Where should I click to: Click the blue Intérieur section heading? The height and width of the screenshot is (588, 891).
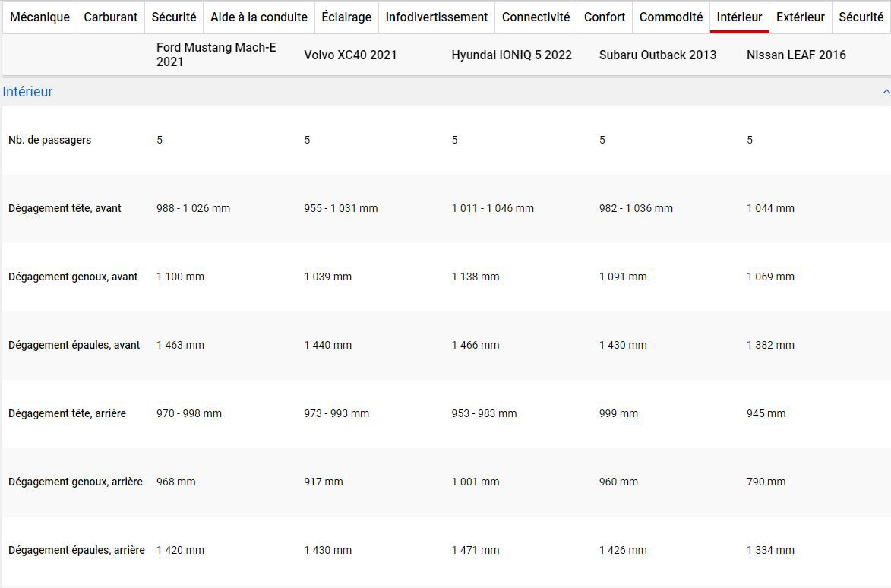[28, 92]
